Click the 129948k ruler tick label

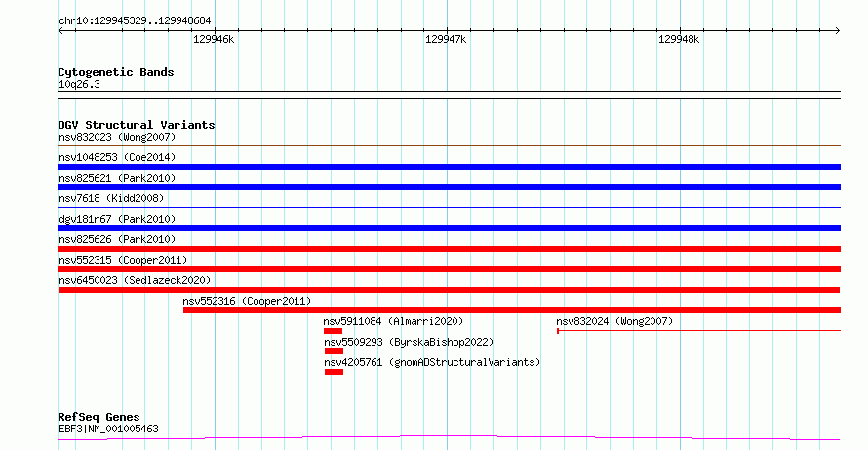click(679, 39)
